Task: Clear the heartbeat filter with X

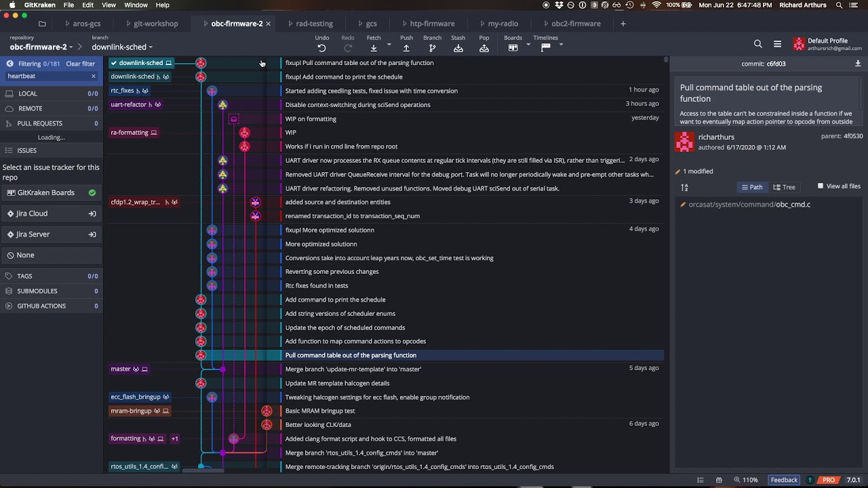Action: (94, 76)
